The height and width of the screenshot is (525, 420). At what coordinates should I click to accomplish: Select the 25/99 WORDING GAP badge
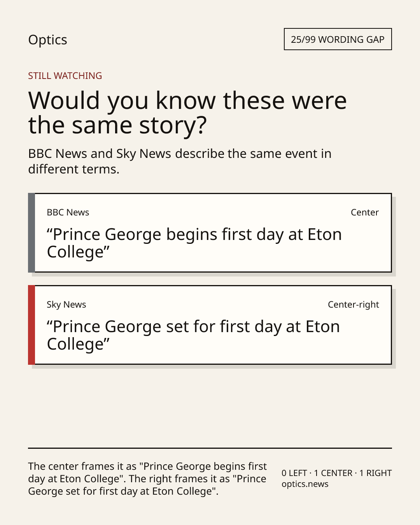coord(338,39)
